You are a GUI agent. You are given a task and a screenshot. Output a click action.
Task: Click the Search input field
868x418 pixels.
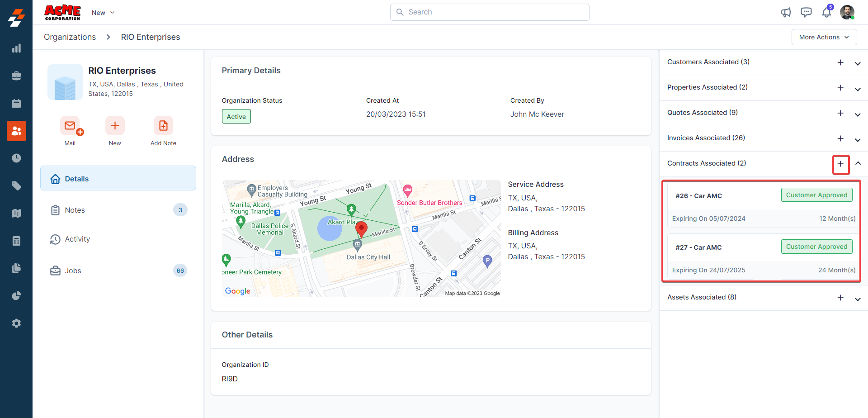(490, 12)
